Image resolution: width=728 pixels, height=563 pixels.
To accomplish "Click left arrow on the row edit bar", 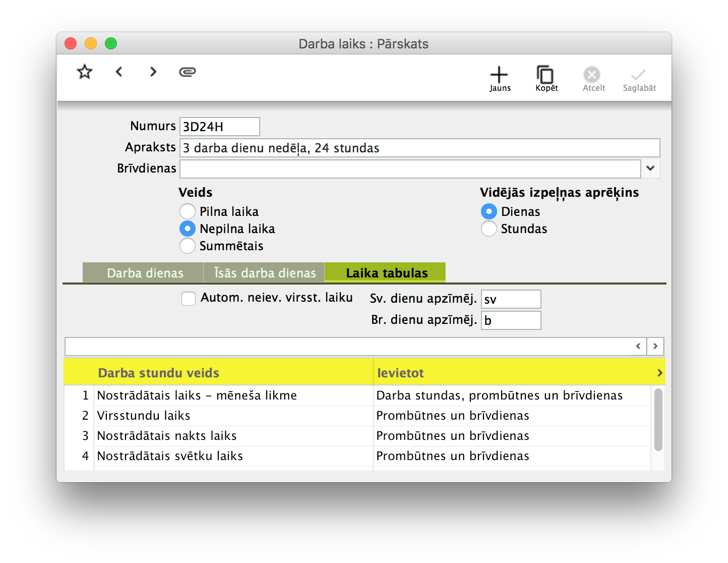I will click(x=638, y=347).
